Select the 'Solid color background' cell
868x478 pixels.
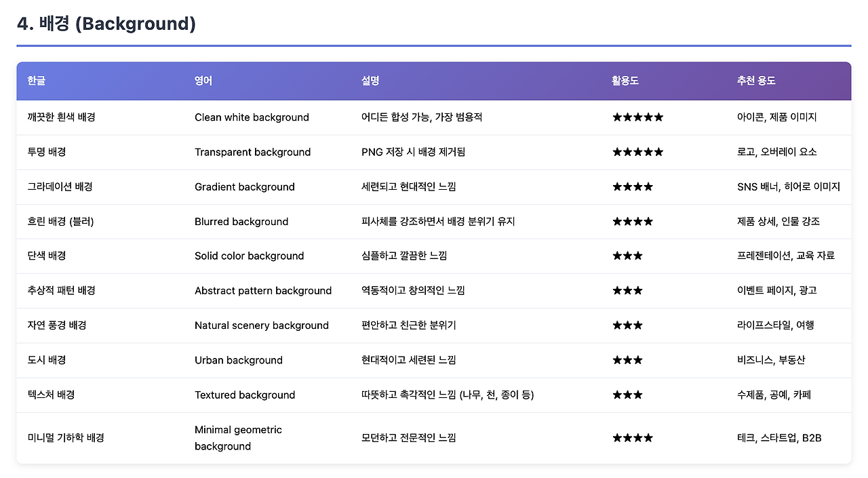pos(249,256)
